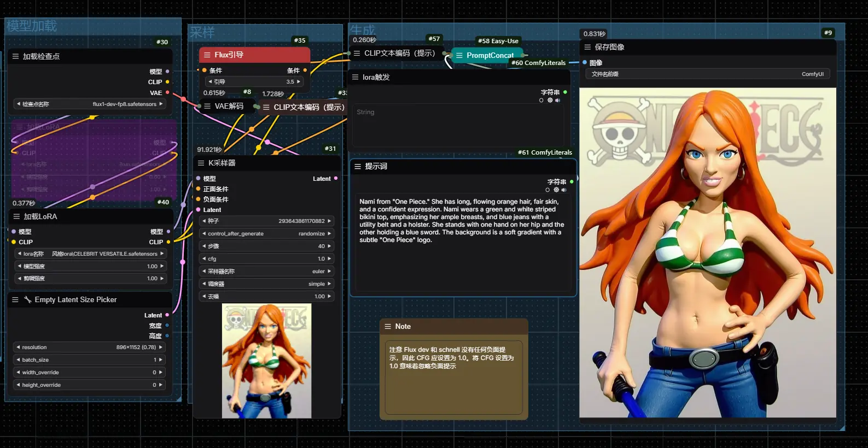Click the CLIP output port on 加载检查点
Screen dimensions: 868x448
point(167,82)
